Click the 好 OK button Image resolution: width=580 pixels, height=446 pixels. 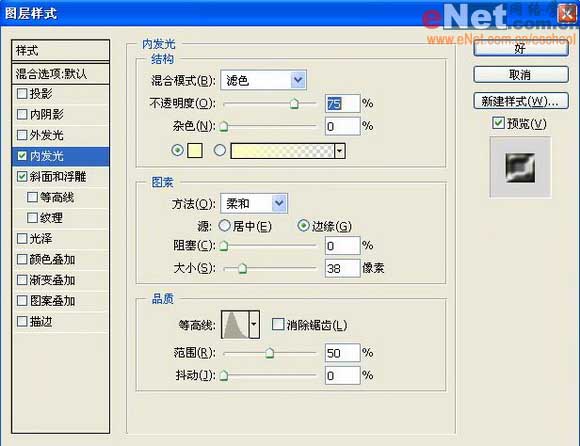click(x=521, y=48)
